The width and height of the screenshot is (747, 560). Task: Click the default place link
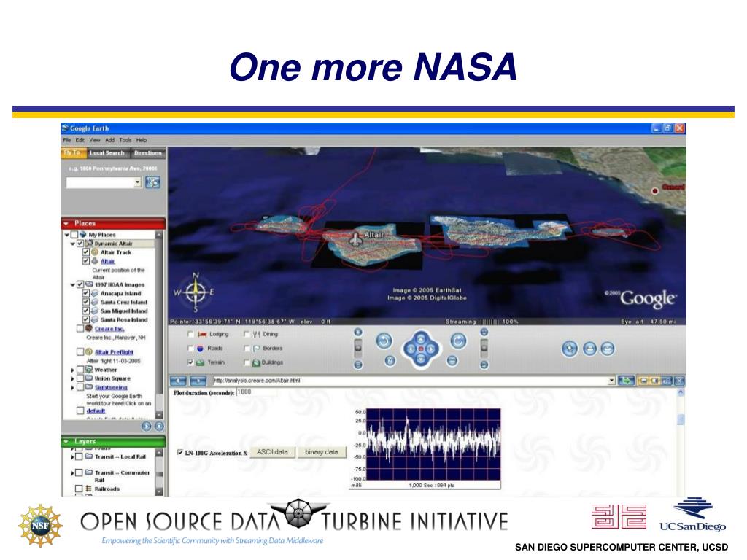(x=96, y=411)
